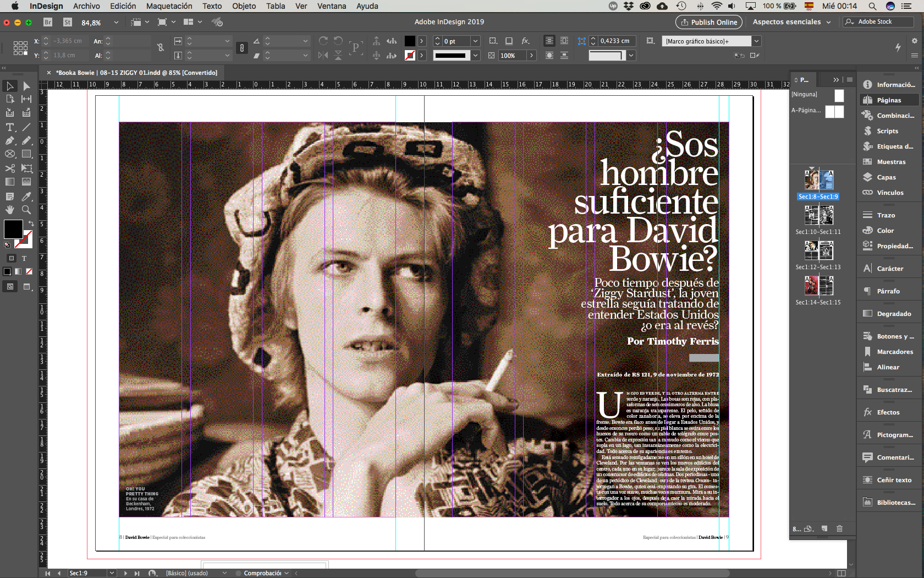Toggle the constrain scaling chain link
The image size is (924, 578).
pyautogui.click(x=241, y=48)
